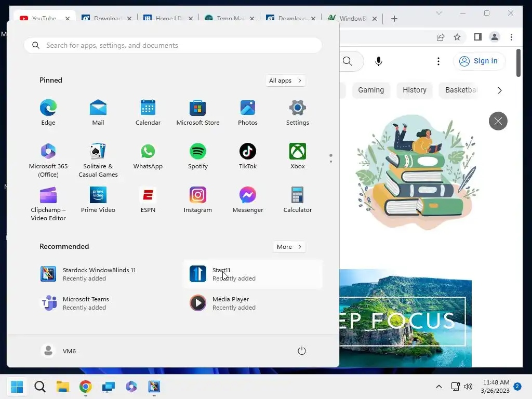Image resolution: width=532 pixels, height=399 pixels.
Task: Open Solitaire & Casual Games
Action: coord(98,160)
